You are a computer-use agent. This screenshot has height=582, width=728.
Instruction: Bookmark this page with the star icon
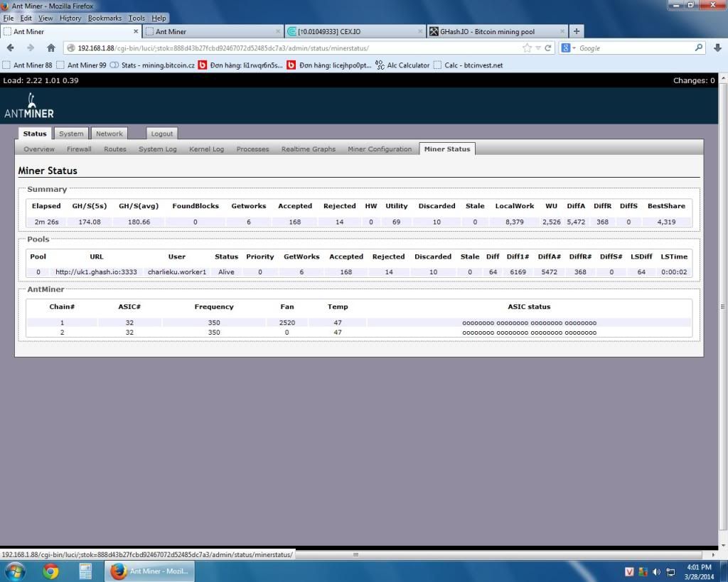tap(527, 48)
